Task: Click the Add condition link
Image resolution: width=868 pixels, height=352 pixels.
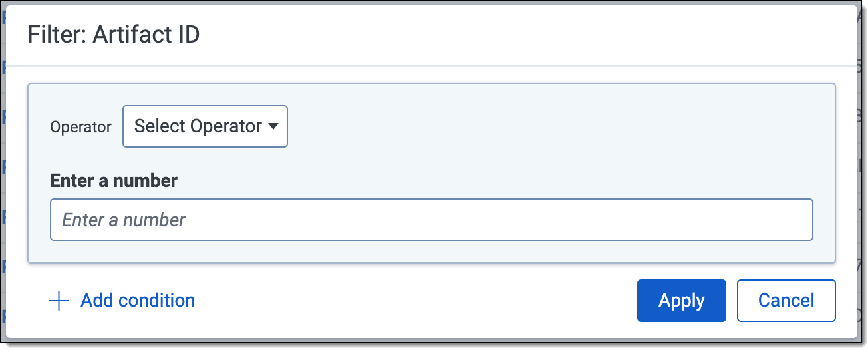Action: click(138, 301)
